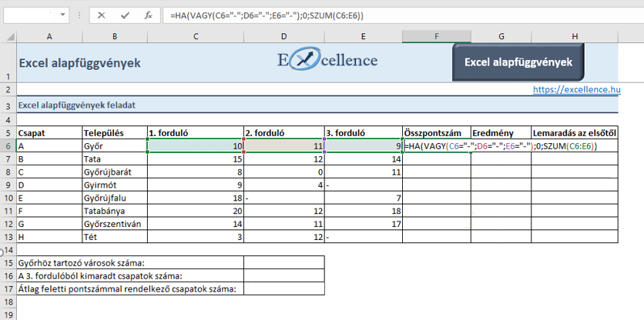The image size is (644, 320).
Task: Click Győrújbarát's 2. forduló value 0
Action: coord(283,172)
